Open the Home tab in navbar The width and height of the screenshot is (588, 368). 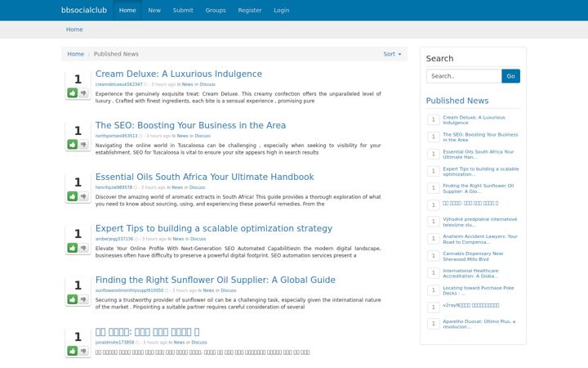127,10
